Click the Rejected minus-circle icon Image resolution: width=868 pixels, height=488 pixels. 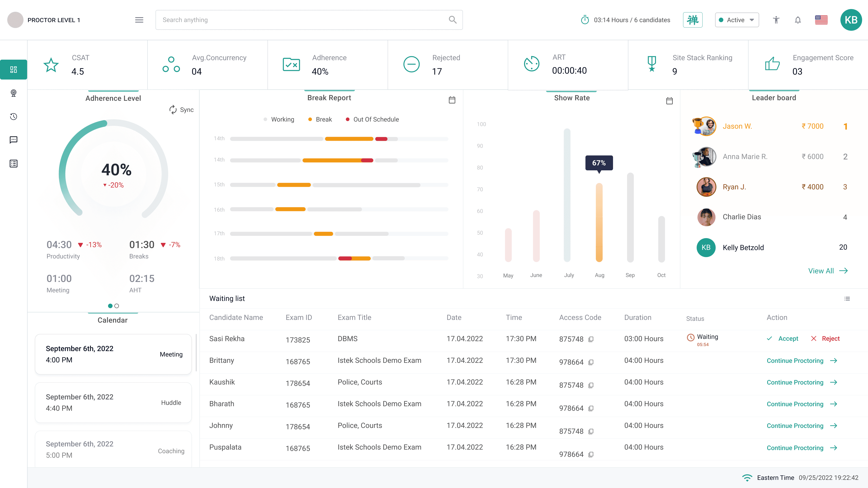[411, 64]
